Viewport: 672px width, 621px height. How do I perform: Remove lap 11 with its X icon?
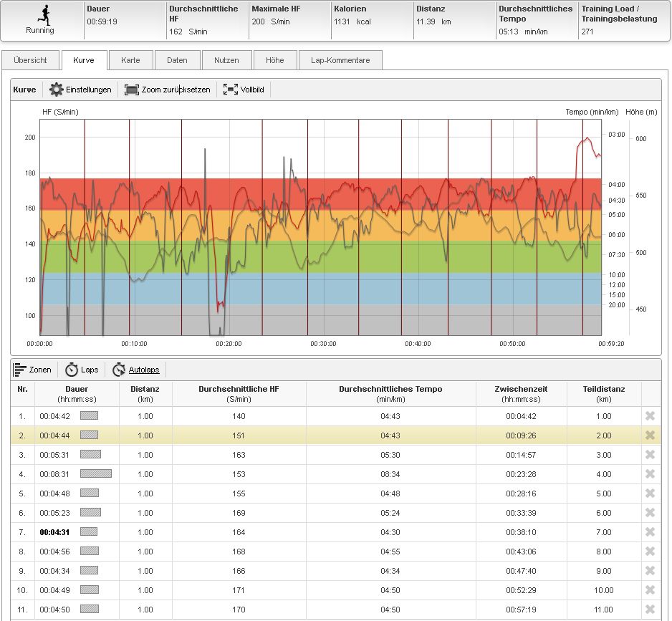pyautogui.click(x=650, y=610)
